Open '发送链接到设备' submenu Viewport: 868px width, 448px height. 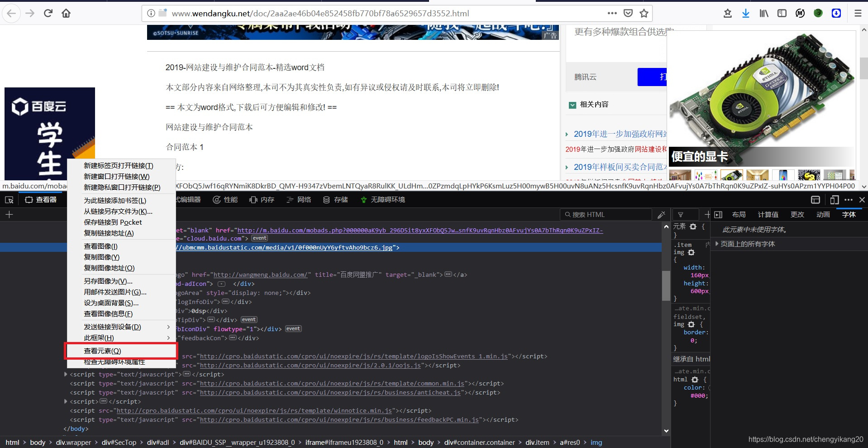[x=121, y=327]
